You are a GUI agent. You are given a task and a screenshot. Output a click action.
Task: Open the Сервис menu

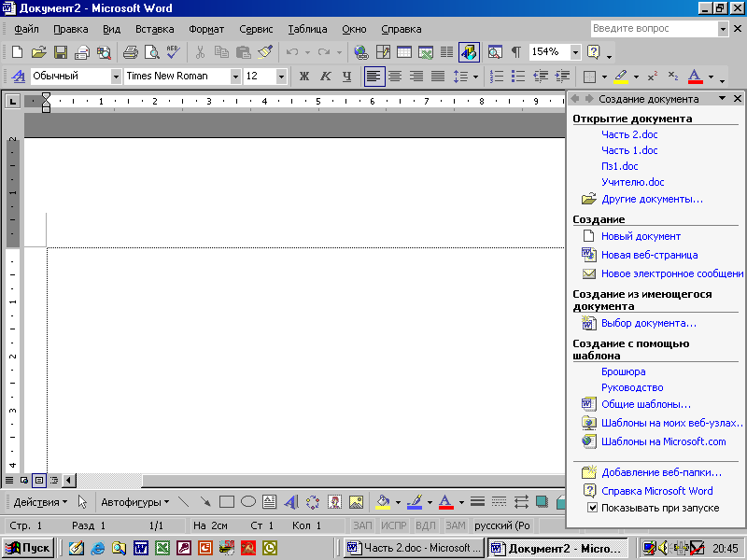[256, 29]
